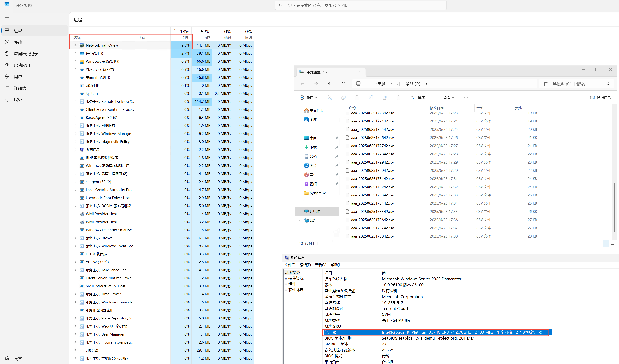This screenshot has width=619, height=364.
Task: Expand the NetworkTrafficView process row
Action: [x=75, y=45]
